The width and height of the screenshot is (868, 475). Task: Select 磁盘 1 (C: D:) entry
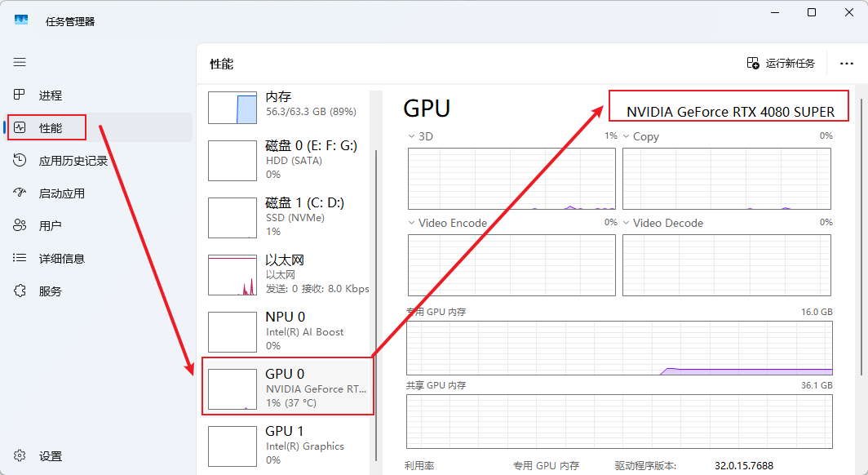[287, 217]
